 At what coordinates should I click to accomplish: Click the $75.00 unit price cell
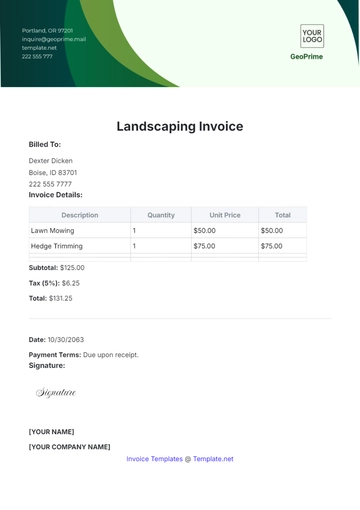(225, 246)
